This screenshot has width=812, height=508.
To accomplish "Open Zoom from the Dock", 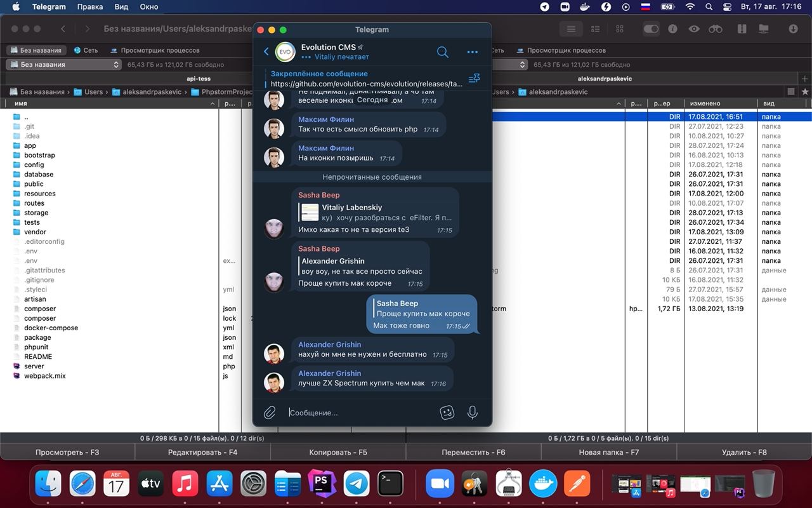I will point(440,484).
